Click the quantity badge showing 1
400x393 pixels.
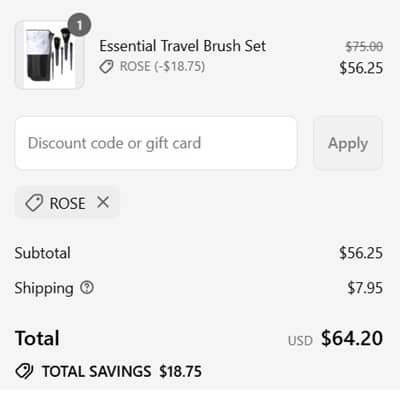point(79,25)
